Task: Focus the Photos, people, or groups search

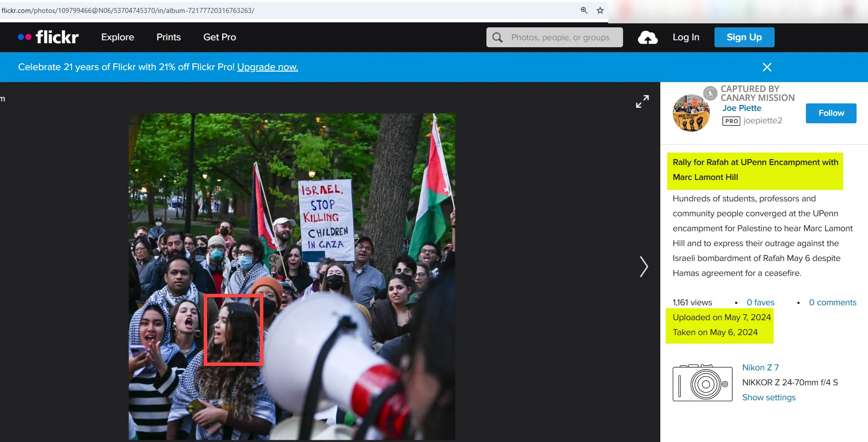Action: [560, 37]
